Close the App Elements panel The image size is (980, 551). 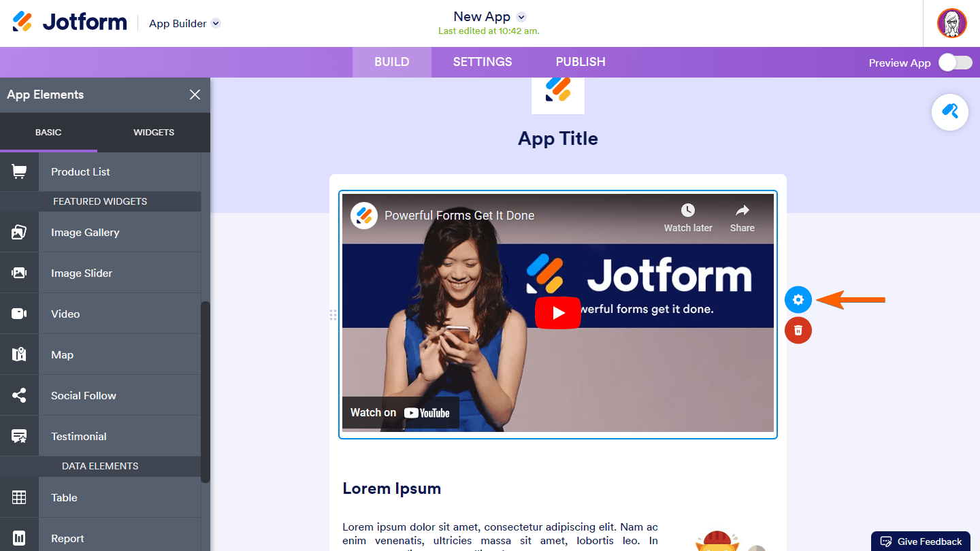195,95
